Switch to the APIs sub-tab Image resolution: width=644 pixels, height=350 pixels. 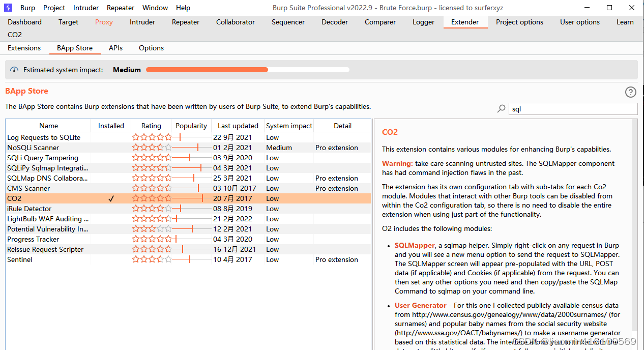(115, 48)
